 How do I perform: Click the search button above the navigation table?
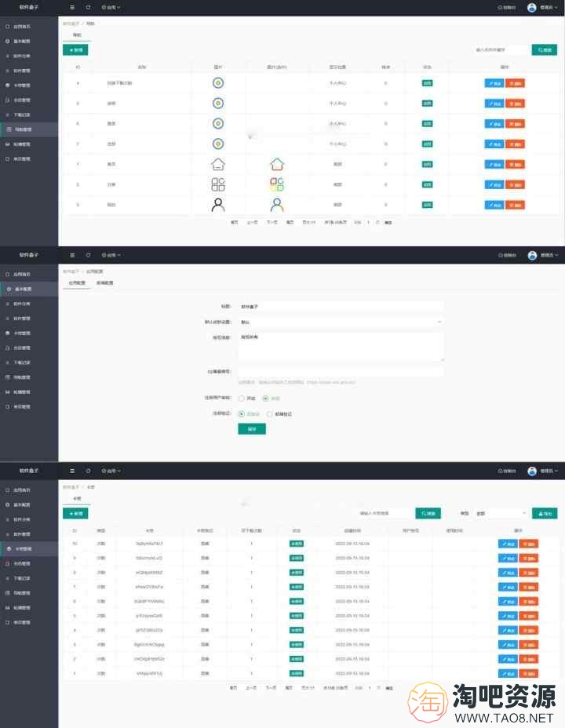tap(544, 49)
